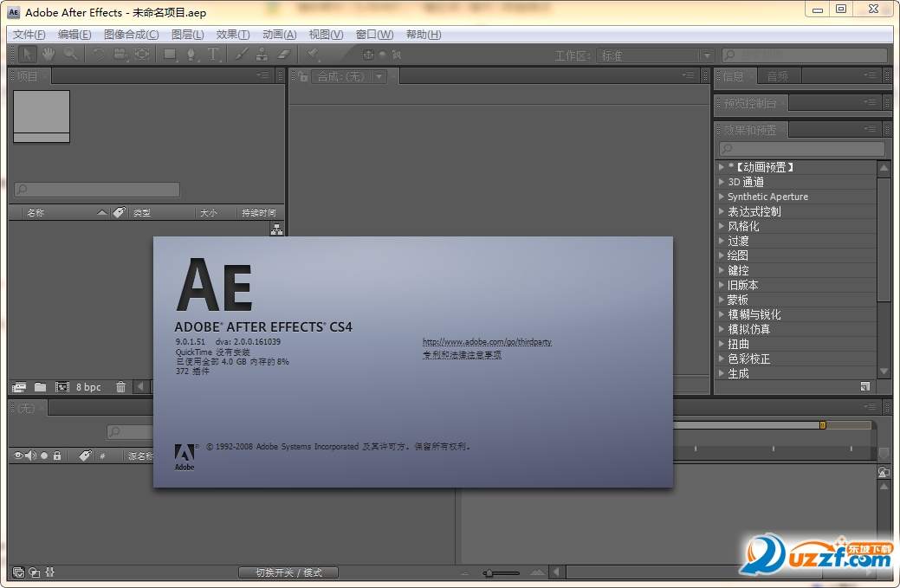The height and width of the screenshot is (588, 900).
Task: Click the 切换开关 / 模式 button
Action: point(288,572)
